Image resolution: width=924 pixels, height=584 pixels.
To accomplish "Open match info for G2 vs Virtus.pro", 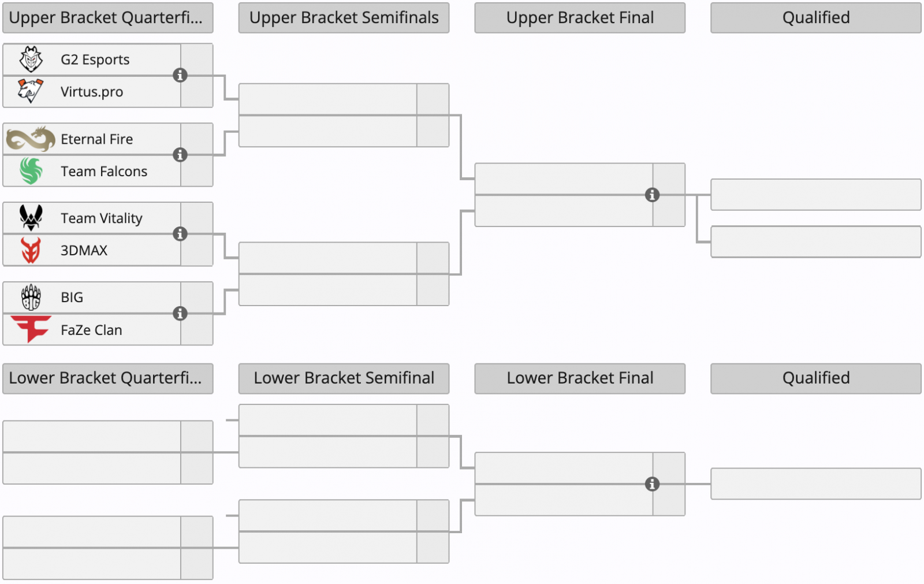I will point(180,75).
